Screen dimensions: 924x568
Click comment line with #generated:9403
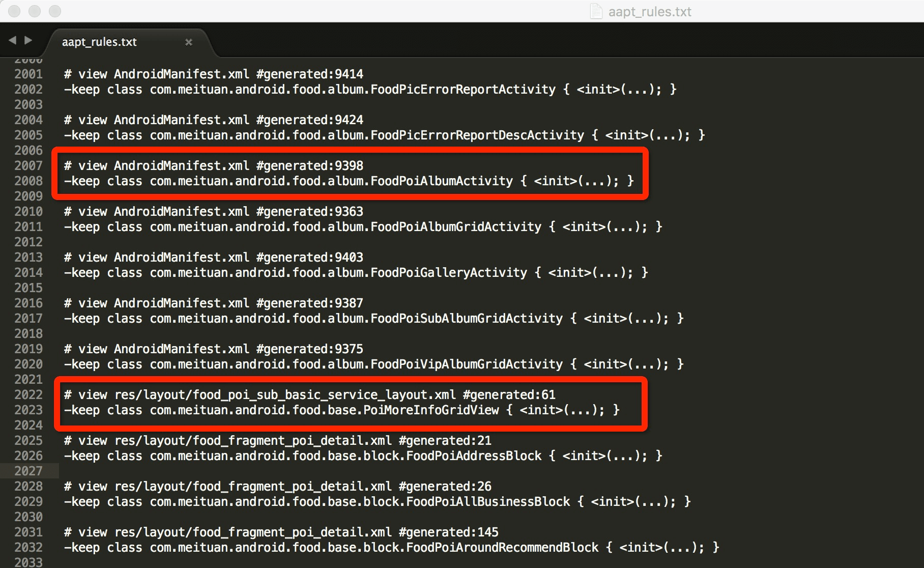tap(214, 258)
